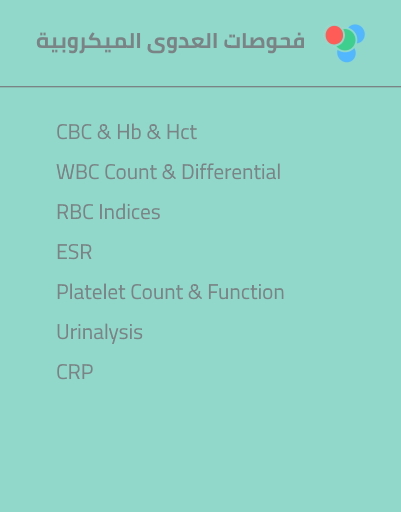Click the lower blue circle of the logo
The width and height of the screenshot is (401, 512).
click(x=346, y=55)
